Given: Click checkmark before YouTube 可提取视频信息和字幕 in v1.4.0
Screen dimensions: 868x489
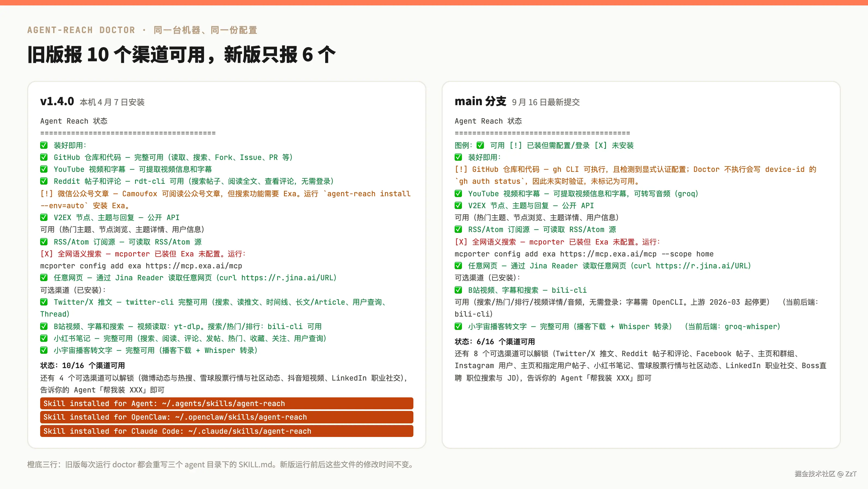Looking at the screenshot, I should click(x=44, y=169).
